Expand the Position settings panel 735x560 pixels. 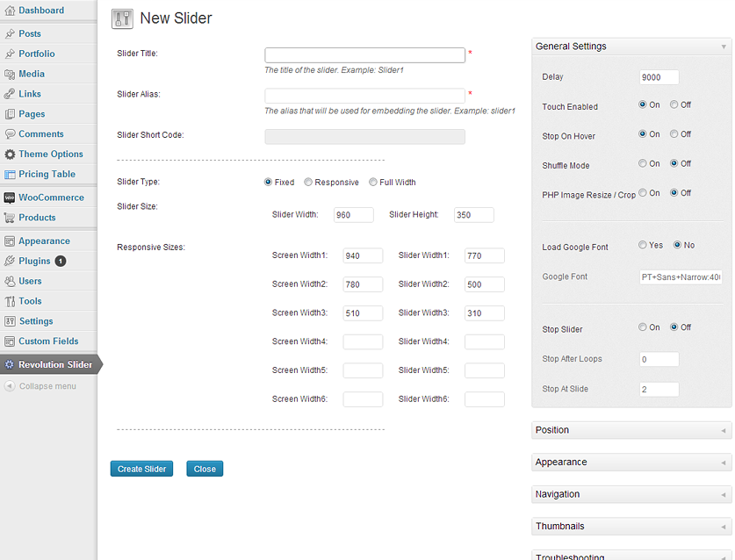point(631,430)
